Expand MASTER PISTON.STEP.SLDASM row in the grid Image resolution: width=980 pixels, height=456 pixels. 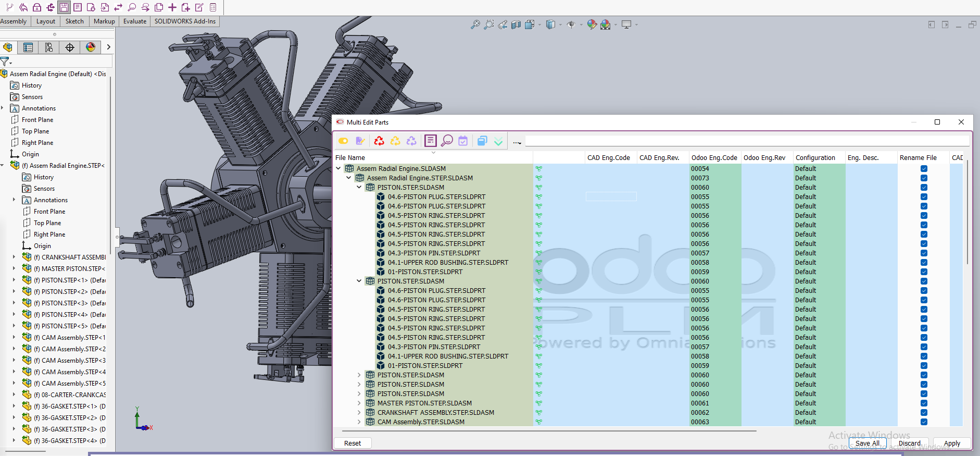[x=359, y=403]
